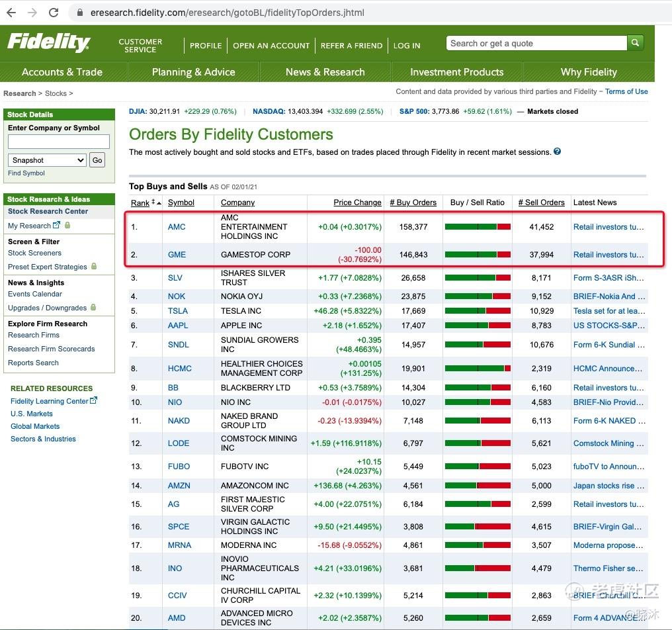The image size is (672, 630).
Task: Open the Snapshot dropdown
Action: pyautogui.click(x=47, y=160)
